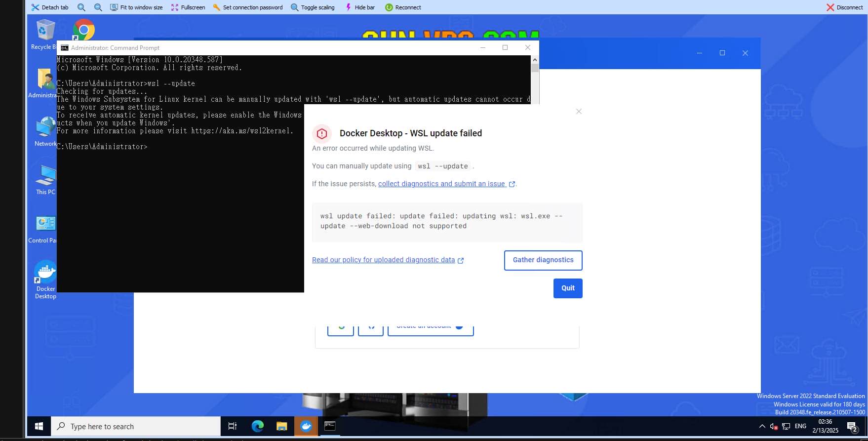Viewport: 868px width, 441px height.
Task: Open File Explorer from the taskbar
Action: point(281,426)
